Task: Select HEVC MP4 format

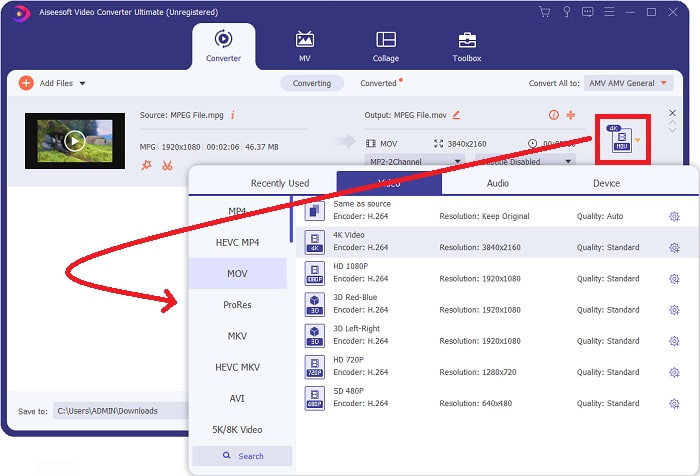Action: 237,242
